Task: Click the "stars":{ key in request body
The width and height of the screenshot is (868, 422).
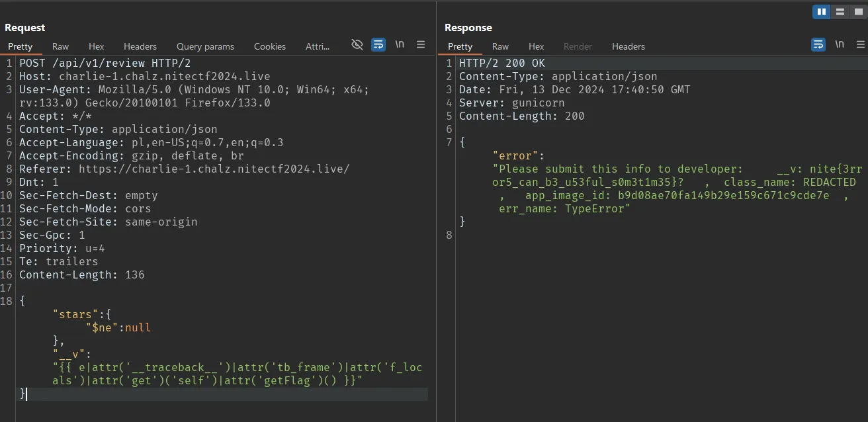Action: coord(82,315)
